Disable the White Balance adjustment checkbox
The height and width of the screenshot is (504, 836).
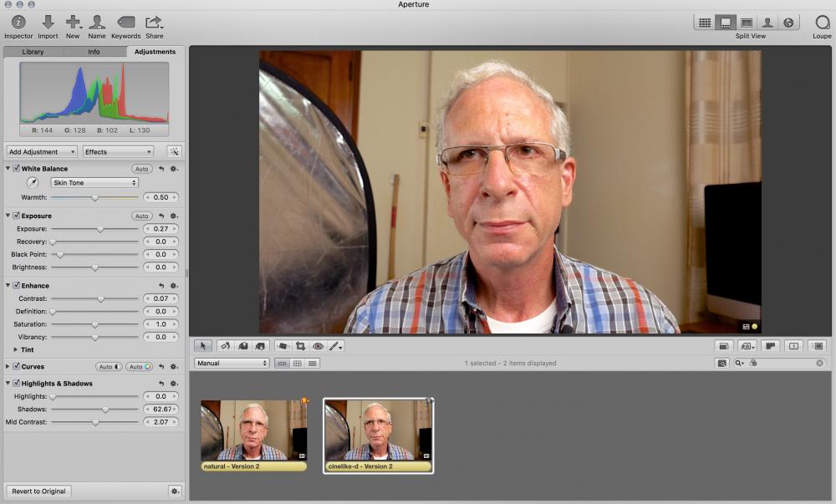17,169
